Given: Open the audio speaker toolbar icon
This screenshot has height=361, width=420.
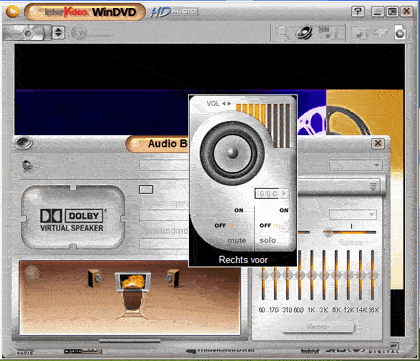Looking at the screenshot, I should point(304,32).
